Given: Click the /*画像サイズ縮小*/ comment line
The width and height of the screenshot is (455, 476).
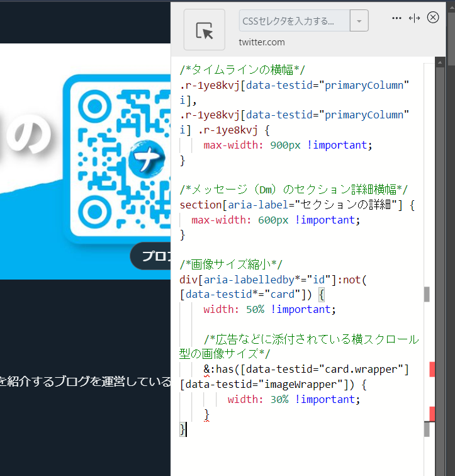Looking at the screenshot, I should 231,264.
